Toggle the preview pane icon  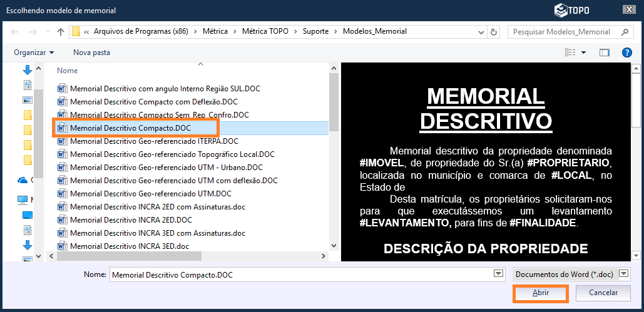coord(604,53)
